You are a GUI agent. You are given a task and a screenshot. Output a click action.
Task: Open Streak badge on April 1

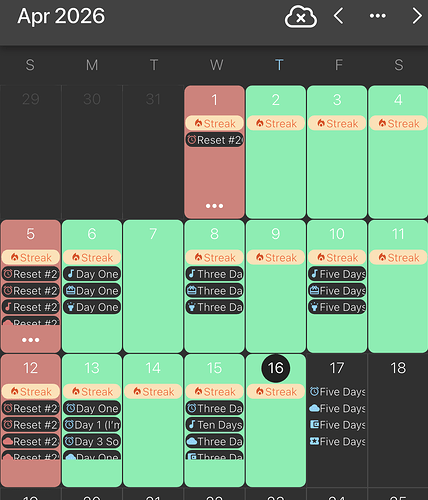214,123
